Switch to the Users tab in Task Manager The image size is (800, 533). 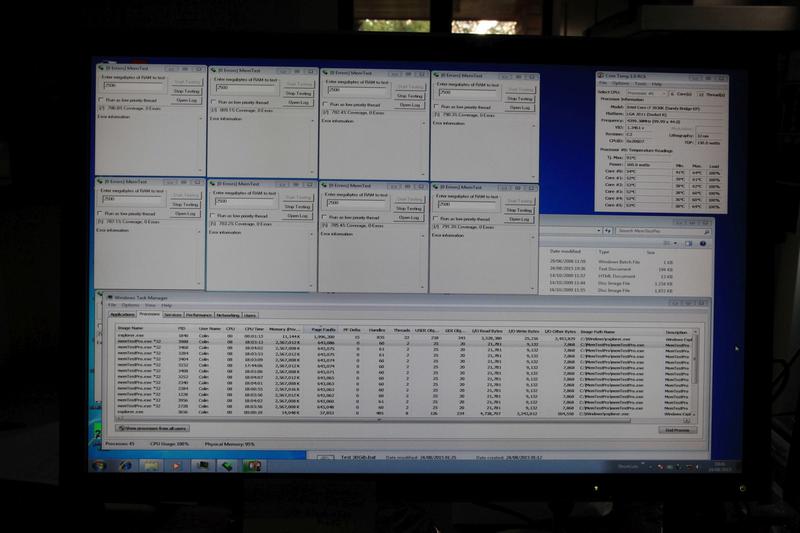point(249,315)
